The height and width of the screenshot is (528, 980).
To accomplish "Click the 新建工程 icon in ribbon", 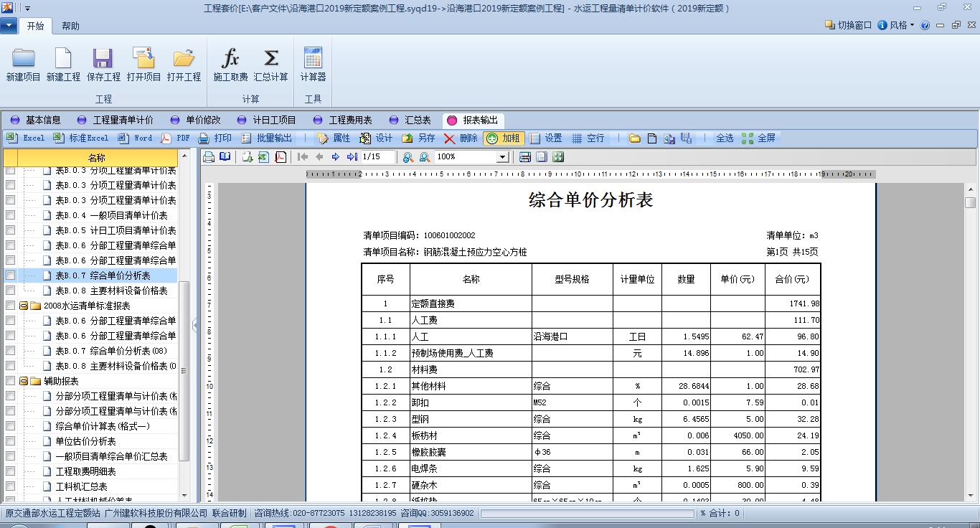I will coord(63,58).
